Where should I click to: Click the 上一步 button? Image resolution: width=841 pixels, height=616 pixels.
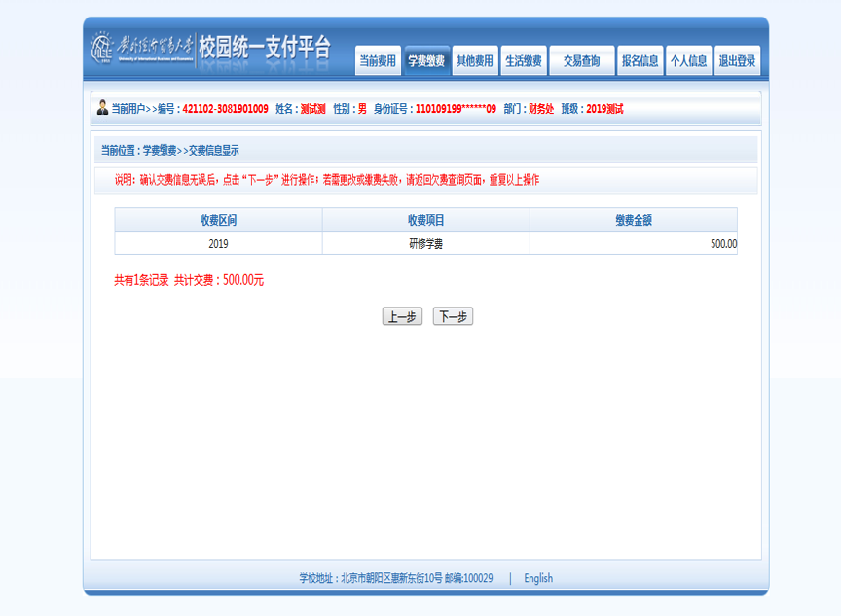coord(402,316)
